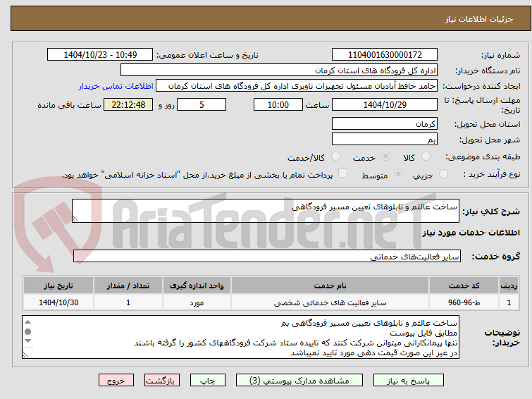Click the ردیف column header

coord(509,286)
